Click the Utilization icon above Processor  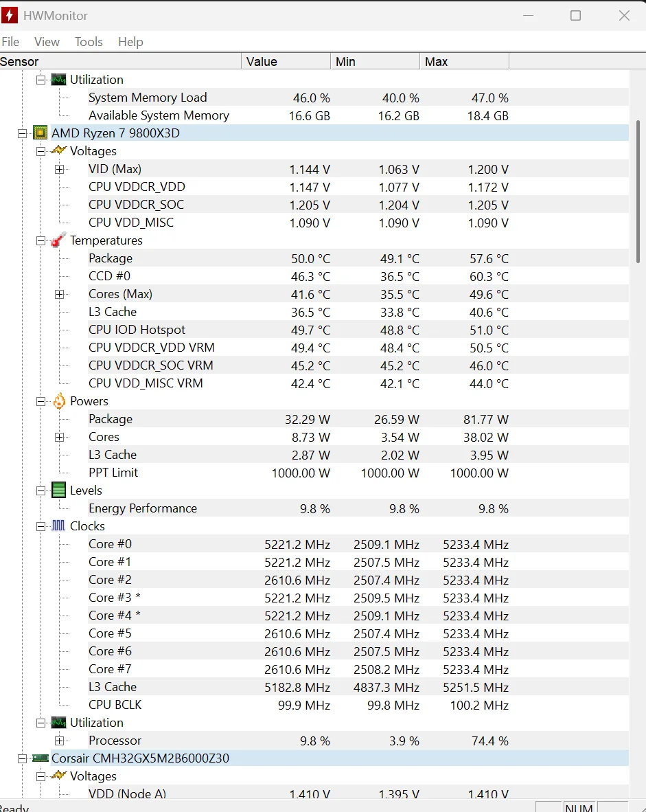[58, 722]
